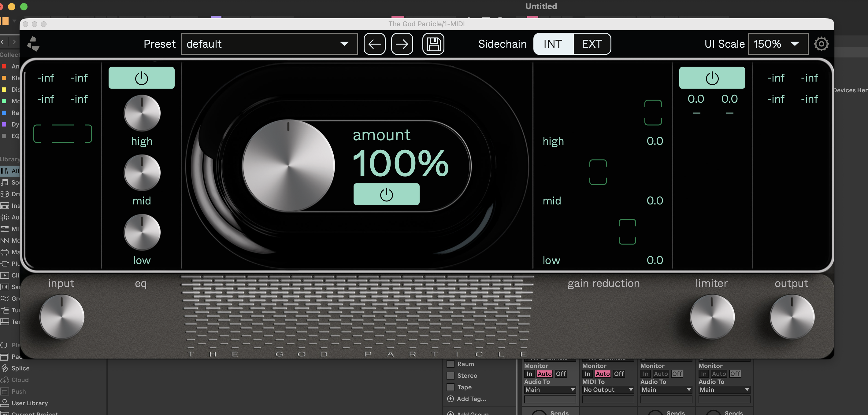
Task: Click the purple collection color swatch
Action: coord(4,124)
